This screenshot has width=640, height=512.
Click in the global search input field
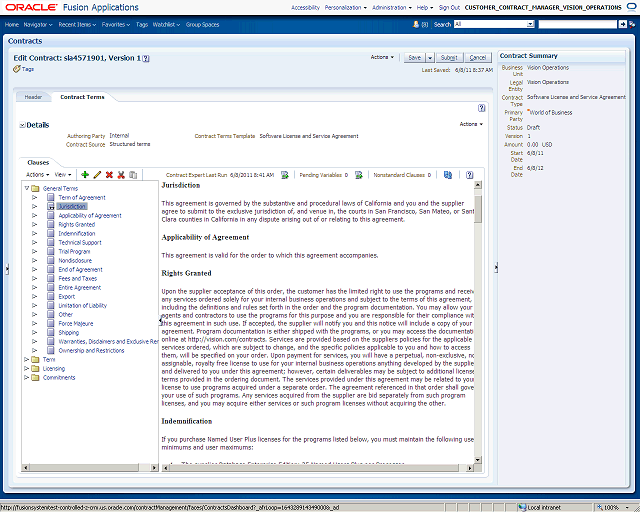(578, 24)
